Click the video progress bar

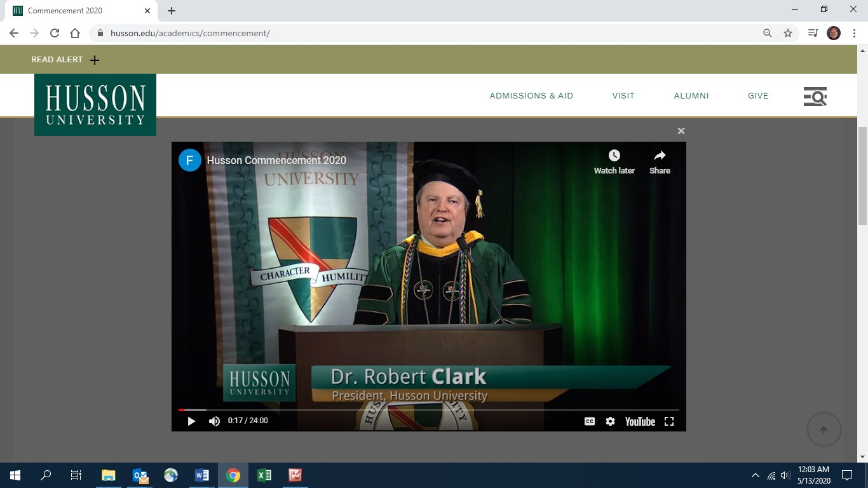(x=428, y=410)
